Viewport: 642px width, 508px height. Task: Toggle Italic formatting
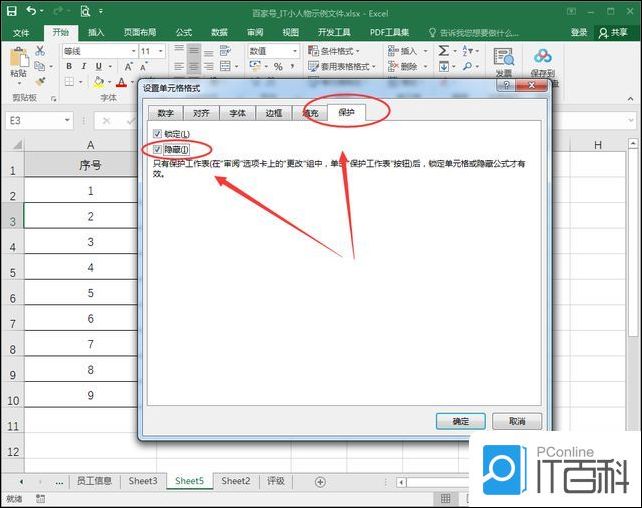84,66
